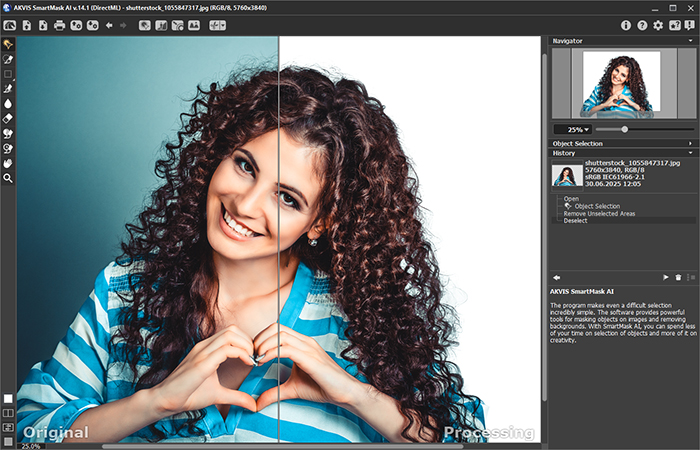Select the 'Open' history state
The height and width of the screenshot is (450, 700).
point(571,198)
